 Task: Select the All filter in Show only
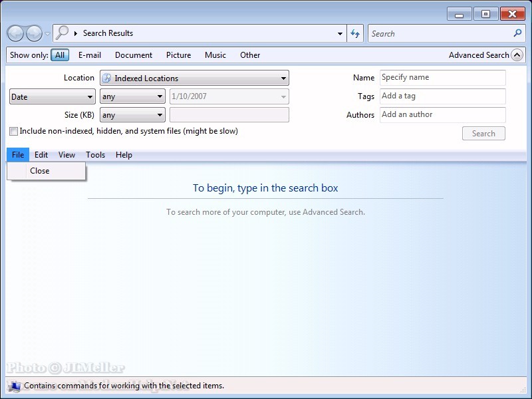(60, 55)
